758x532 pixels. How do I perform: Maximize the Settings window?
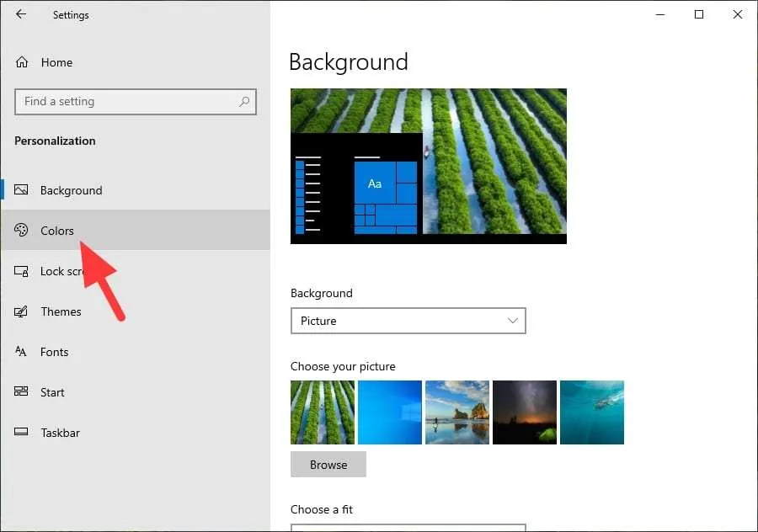(x=699, y=14)
